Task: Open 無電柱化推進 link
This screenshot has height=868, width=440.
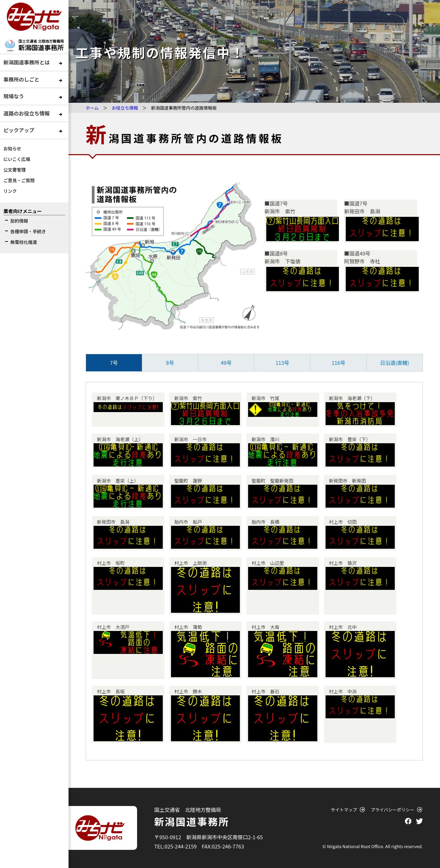Action: pos(24,242)
